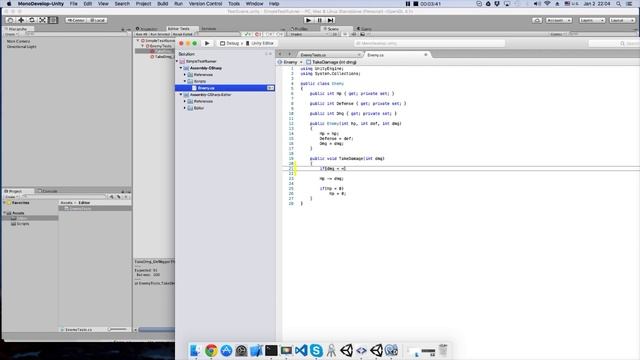
Task: Open the Tools menu
Action: [234, 4]
